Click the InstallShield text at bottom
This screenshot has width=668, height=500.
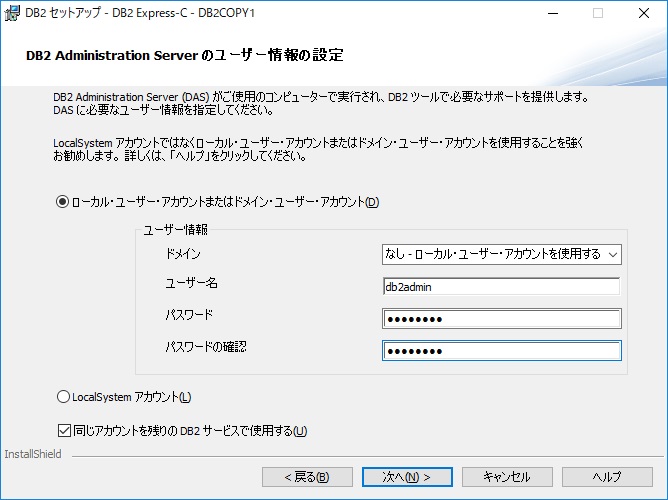(33, 454)
